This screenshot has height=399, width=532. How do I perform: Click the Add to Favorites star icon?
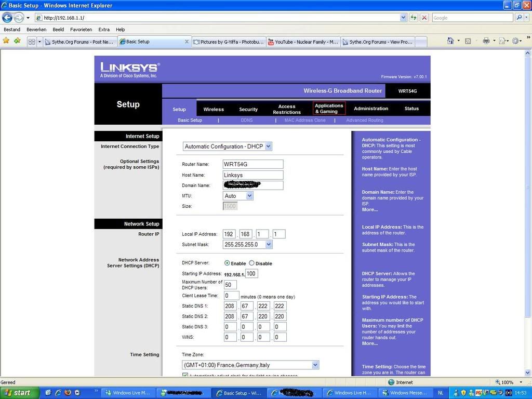click(17, 41)
